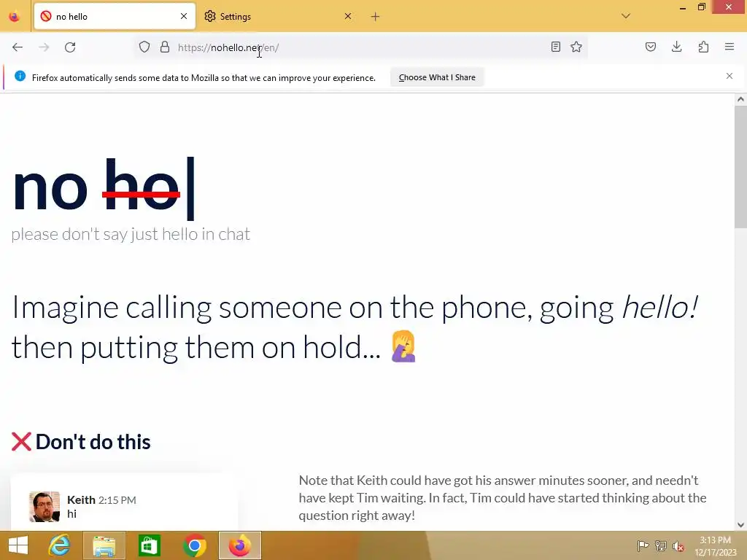Click the nohello.net address bar
Viewport: 747px width, 560px height.
click(362, 47)
